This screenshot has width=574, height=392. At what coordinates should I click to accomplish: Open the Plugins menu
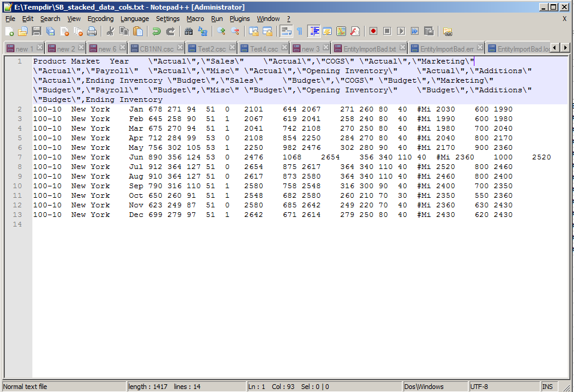click(240, 19)
